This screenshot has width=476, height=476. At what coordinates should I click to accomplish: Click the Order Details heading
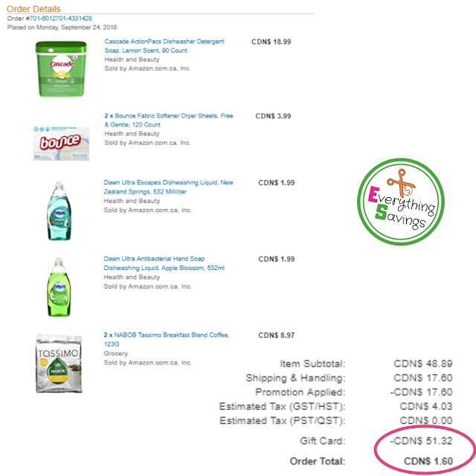coord(33,9)
